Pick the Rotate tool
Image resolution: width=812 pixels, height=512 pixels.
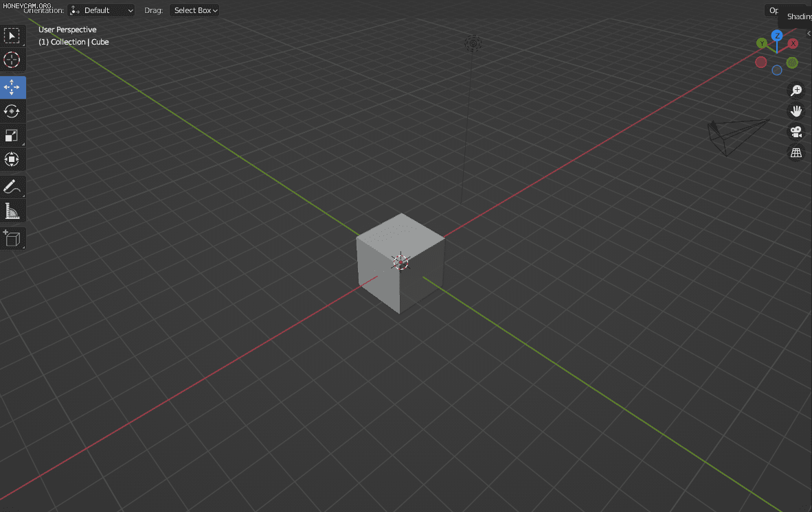click(x=12, y=111)
